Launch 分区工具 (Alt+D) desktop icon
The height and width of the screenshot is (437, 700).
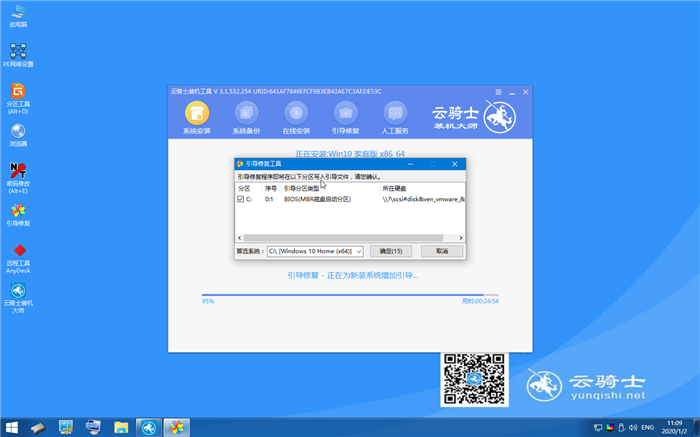point(18,99)
